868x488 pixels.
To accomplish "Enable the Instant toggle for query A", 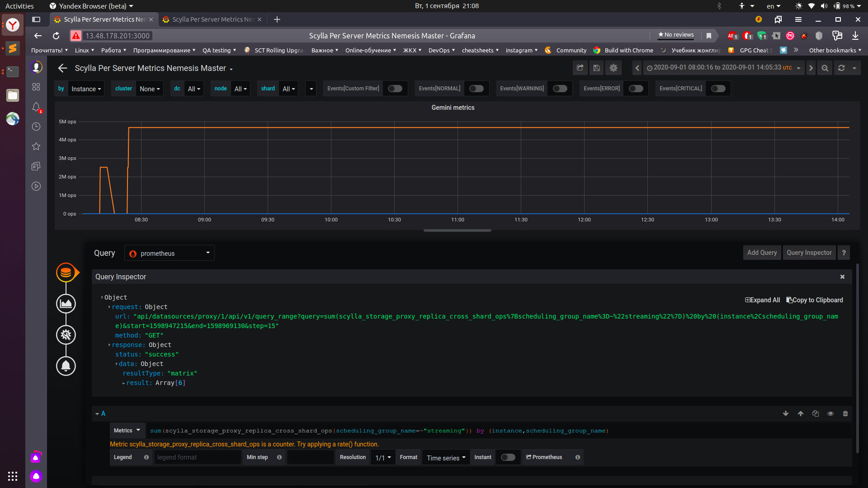I will coord(508,457).
